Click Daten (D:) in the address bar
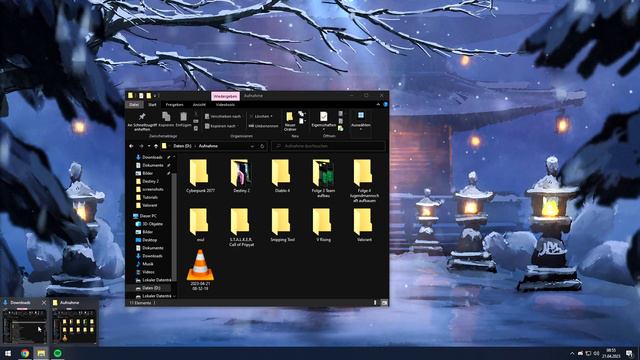 pos(182,146)
